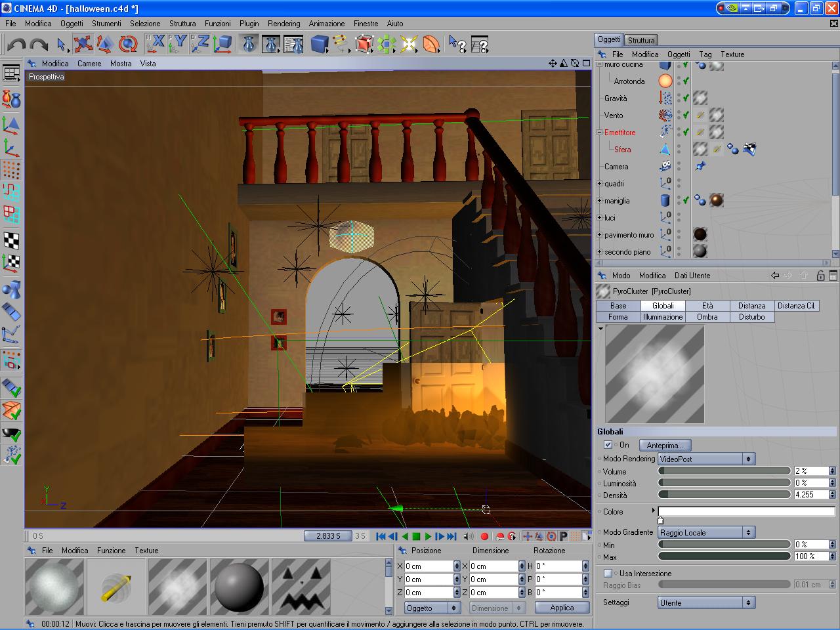
Task: Click the Camera object's pin tag
Action: click(x=700, y=166)
